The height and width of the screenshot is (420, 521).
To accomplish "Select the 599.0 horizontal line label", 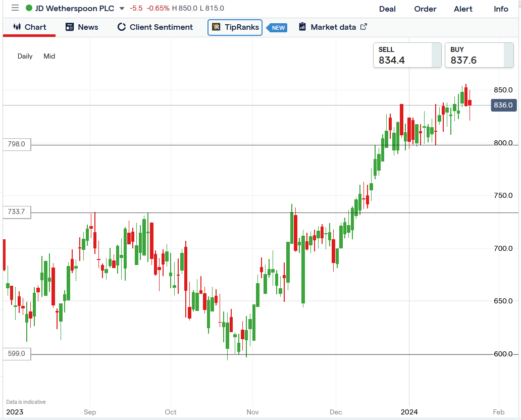I will point(17,354).
